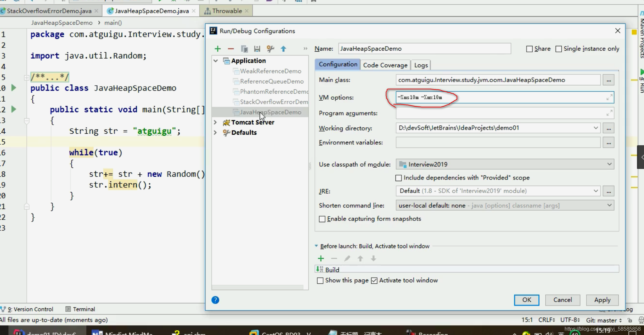
Task: Collapse the Before launch section
Action: click(x=316, y=246)
